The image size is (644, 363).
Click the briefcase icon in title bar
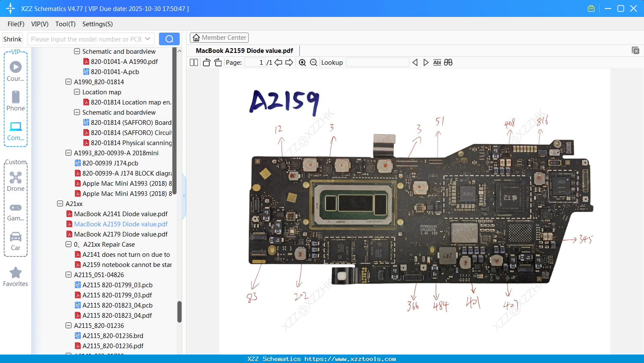(x=591, y=8)
